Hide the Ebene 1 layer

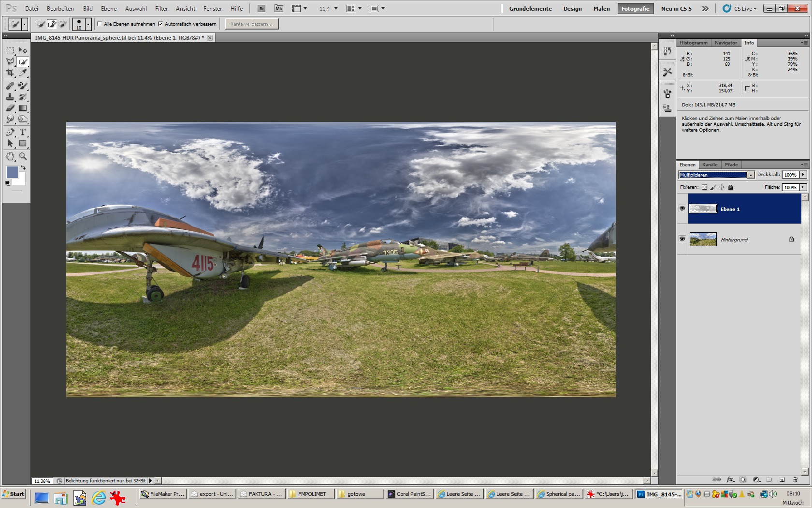pyautogui.click(x=682, y=209)
